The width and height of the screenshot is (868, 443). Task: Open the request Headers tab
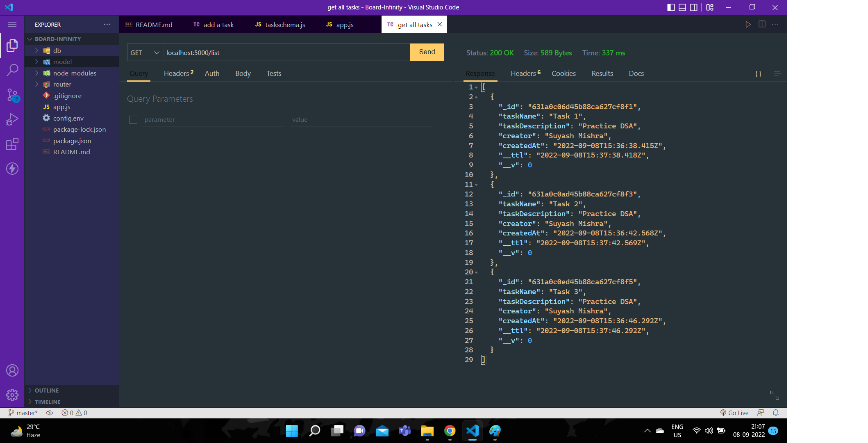click(178, 73)
